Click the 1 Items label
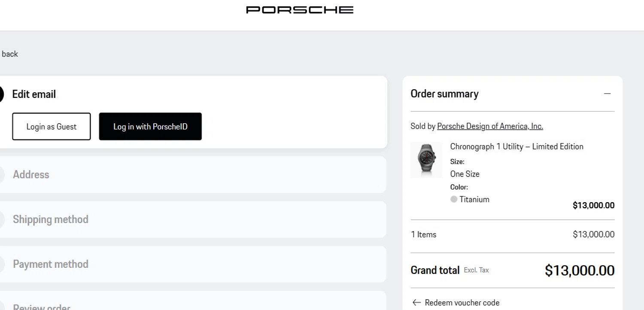This screenshot has height=310, width=644. [x=423, y=234]
